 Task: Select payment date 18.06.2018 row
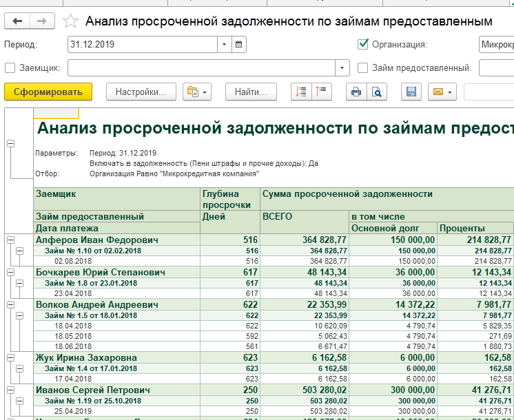click(116, 346)
